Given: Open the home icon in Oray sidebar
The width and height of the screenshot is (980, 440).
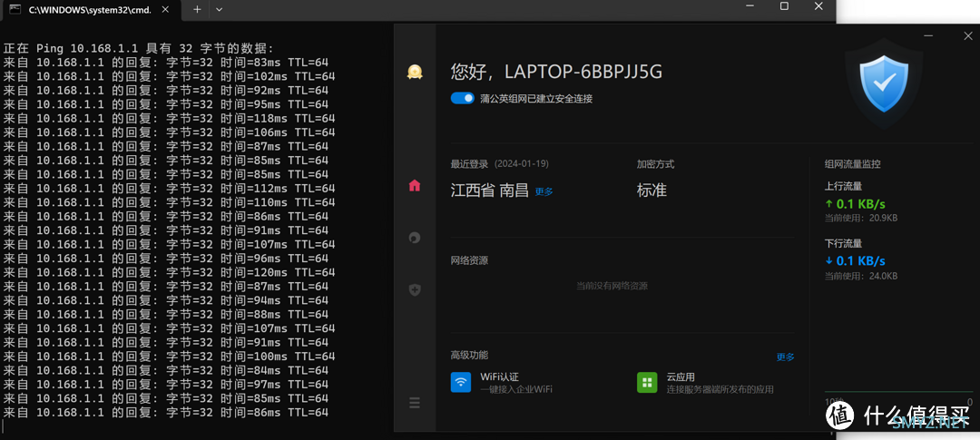Looking at the screenshot, I should coord(415,186).
